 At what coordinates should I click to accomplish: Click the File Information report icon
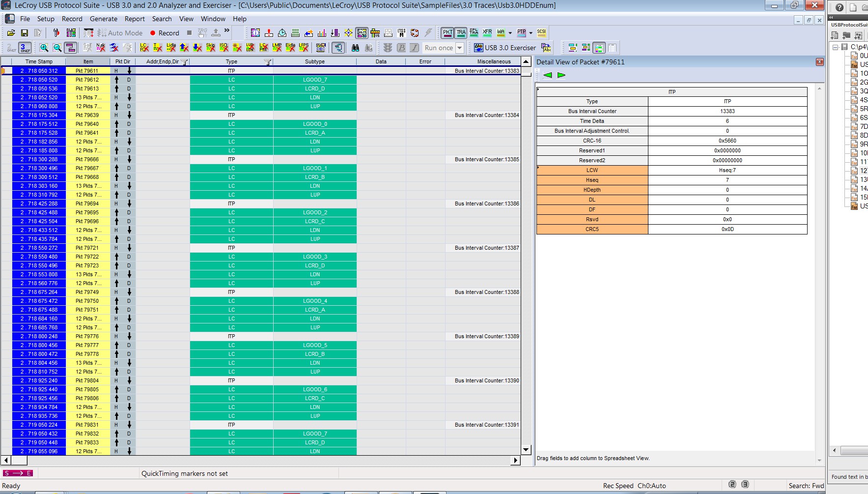(x=255, y=33)
